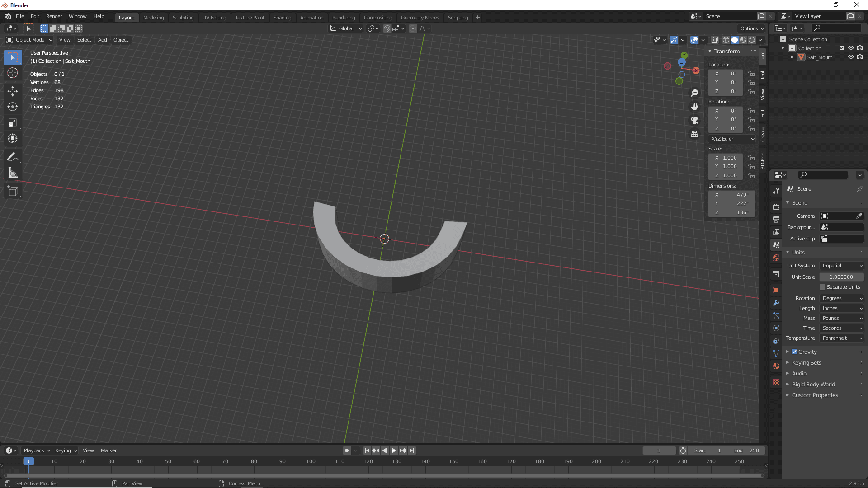This screenshot has width=868, height=488.
Task: Switch to rendered viewport shading
Action: [752, 40]
